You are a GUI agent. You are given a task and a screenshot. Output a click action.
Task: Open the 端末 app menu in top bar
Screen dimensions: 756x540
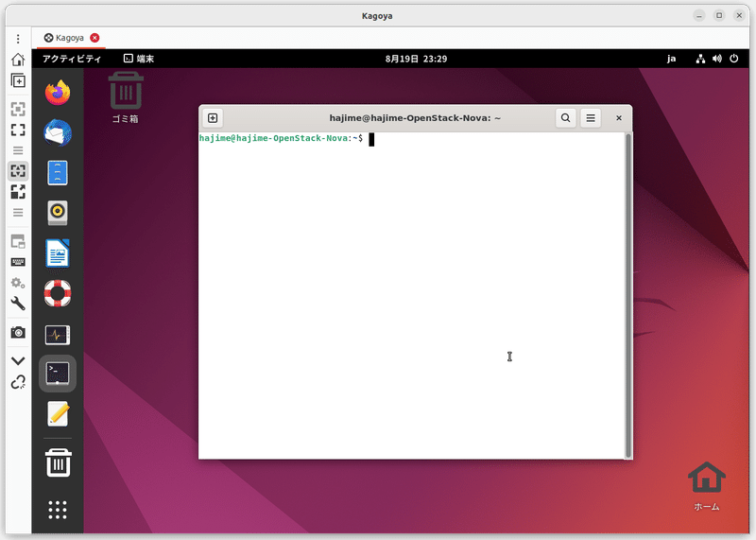pos(139,59)
